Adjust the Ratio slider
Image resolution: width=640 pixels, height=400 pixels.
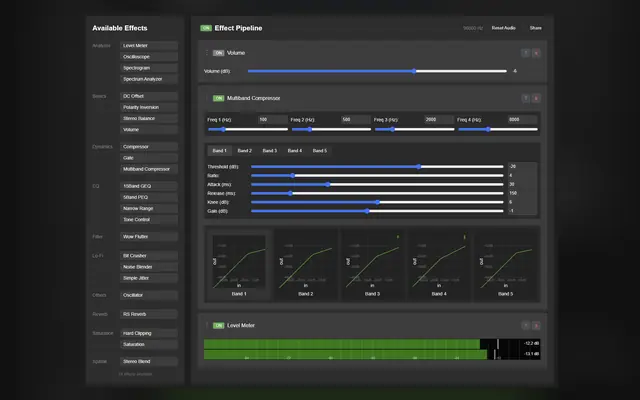[377, 176]
